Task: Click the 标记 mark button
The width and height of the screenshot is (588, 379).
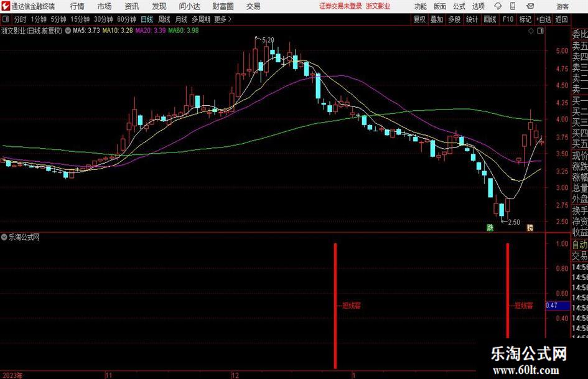Action: tap(525, 19)
